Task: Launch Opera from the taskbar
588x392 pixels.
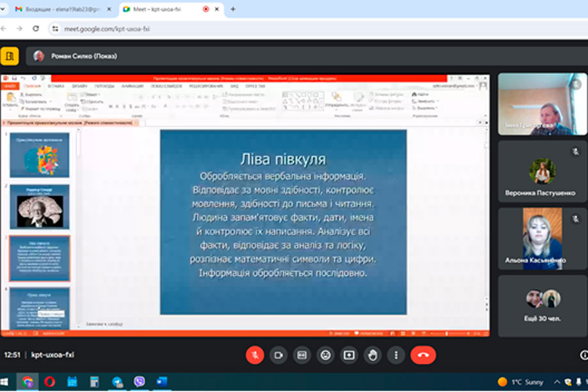Action: 50,382
